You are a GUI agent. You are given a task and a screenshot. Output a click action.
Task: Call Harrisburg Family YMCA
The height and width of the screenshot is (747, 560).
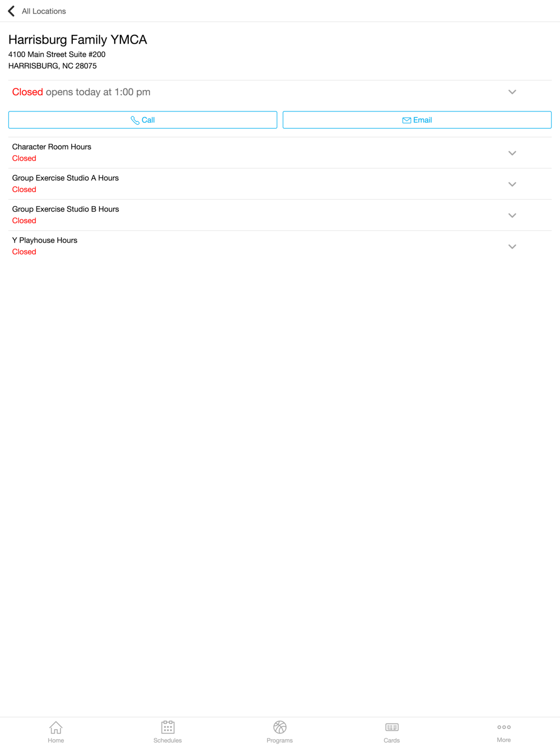(x=143, y=120)
